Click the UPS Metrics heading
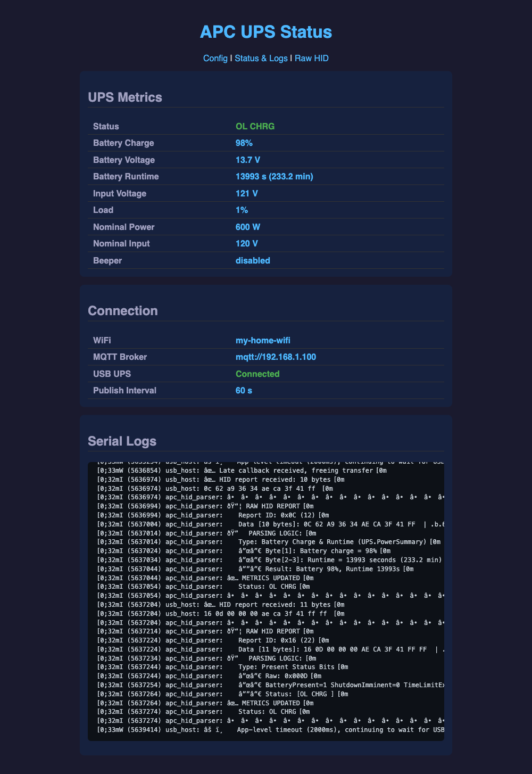 point(125,97)
